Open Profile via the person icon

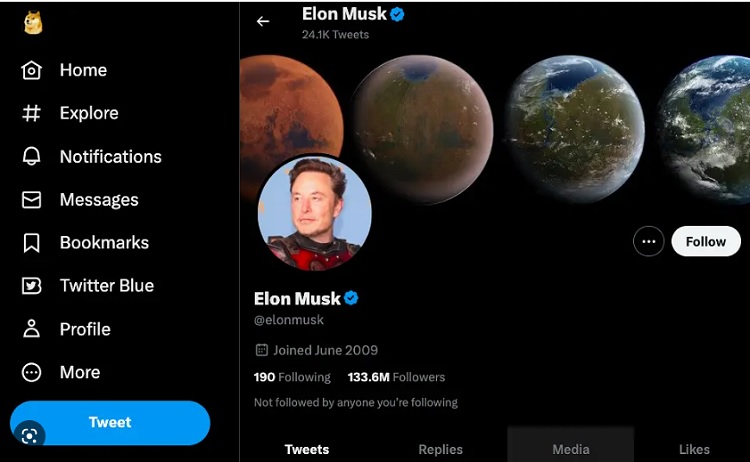[32, 329]
